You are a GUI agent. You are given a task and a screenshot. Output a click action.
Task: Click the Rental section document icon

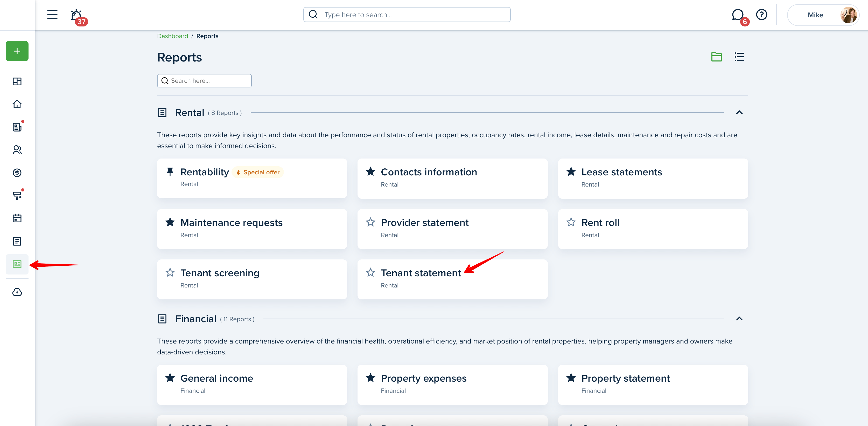point(162,112)
